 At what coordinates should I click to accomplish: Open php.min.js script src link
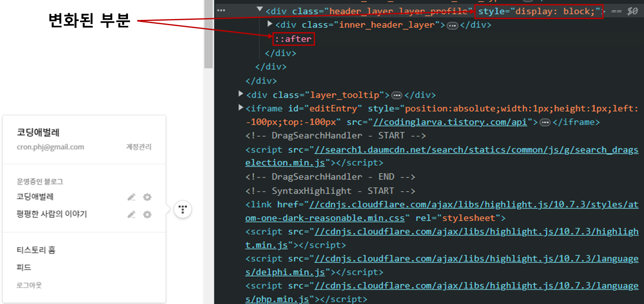(442, 292)
